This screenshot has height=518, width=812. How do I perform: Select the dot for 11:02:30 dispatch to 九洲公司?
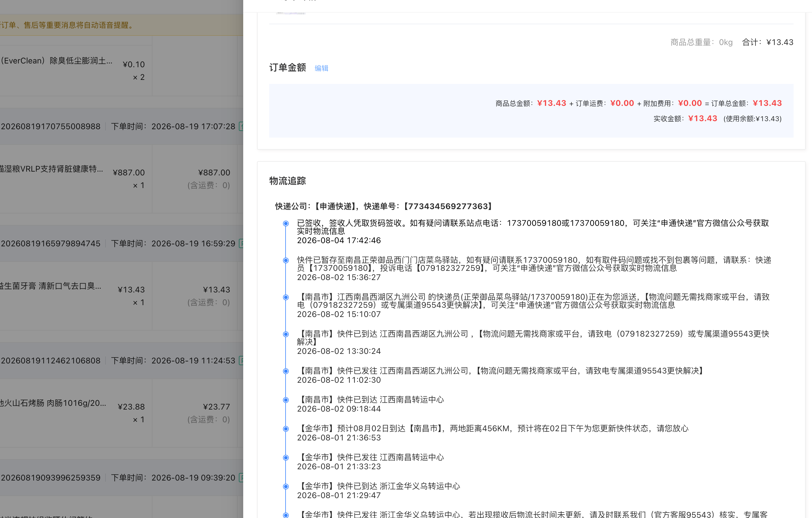pyautogui.click(x=286, y=371)
